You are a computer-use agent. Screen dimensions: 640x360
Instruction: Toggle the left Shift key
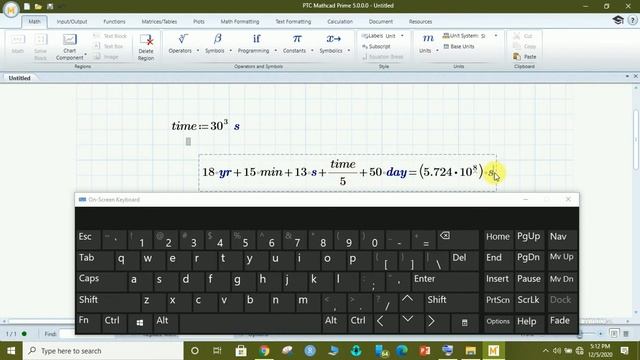[x=108, y=302]
